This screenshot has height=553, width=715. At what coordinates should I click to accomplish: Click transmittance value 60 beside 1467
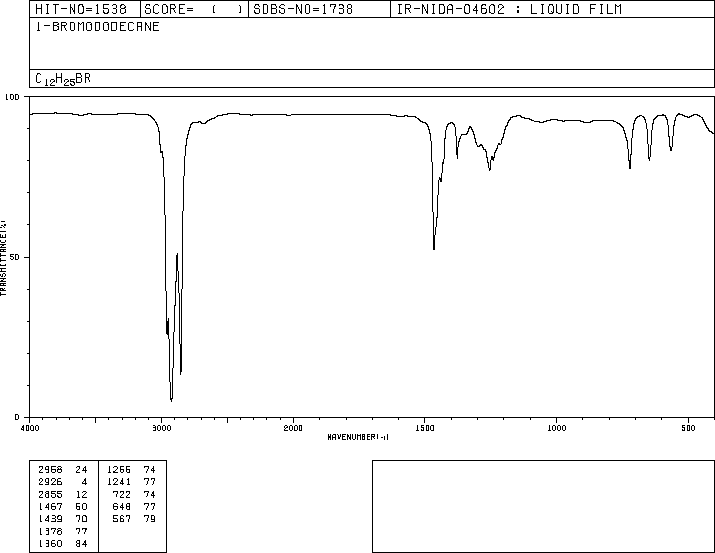pyautogui.click(x=81, y=506)
